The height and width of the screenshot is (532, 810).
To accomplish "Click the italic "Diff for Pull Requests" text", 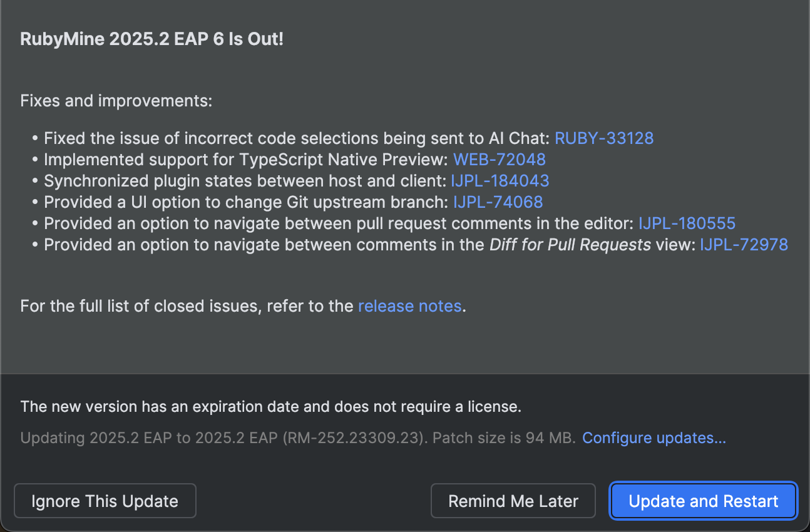I will (x=570, y=245).
